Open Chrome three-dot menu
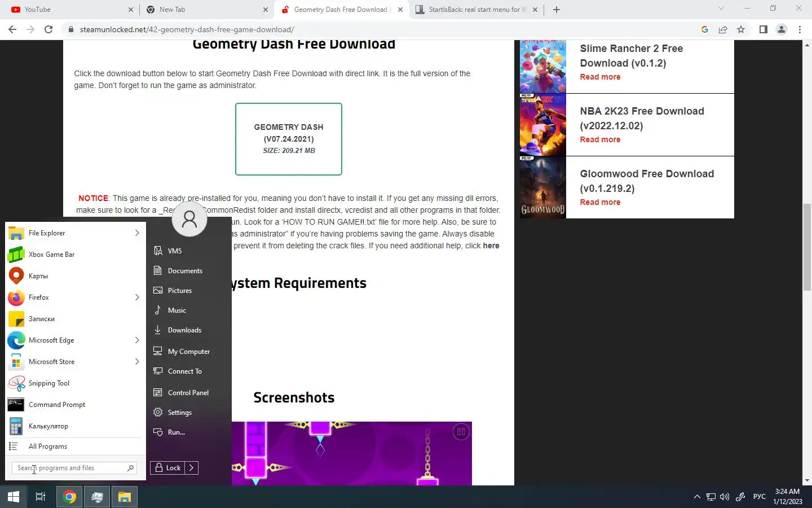This screenshot has width=812, height=508. [x=800, y=29]
